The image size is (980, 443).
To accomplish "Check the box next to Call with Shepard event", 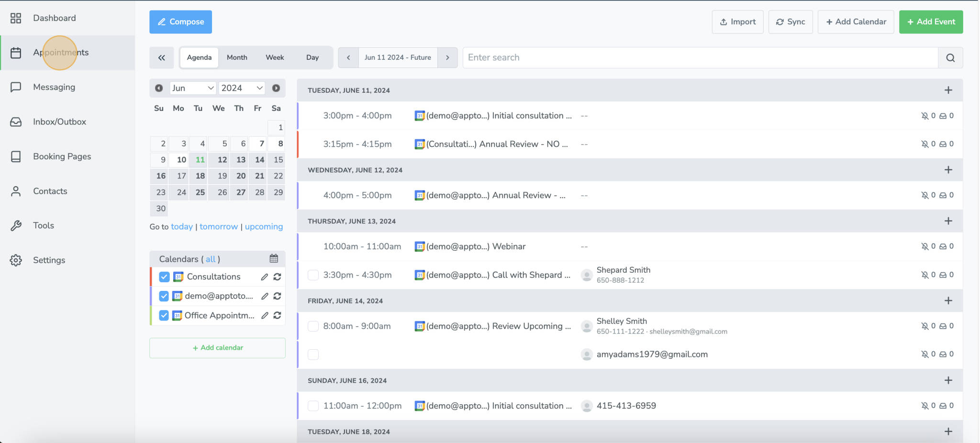I will 313,275.
